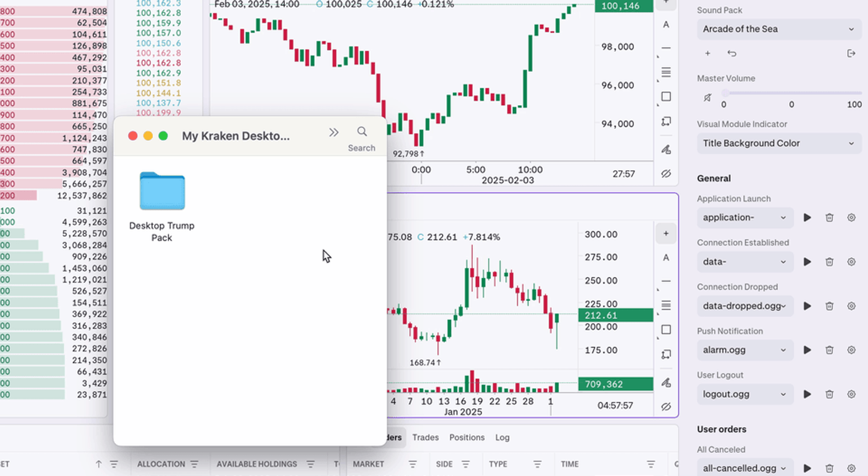Click the Finder toolbar overflow chevrons

[x=333, y=132]
